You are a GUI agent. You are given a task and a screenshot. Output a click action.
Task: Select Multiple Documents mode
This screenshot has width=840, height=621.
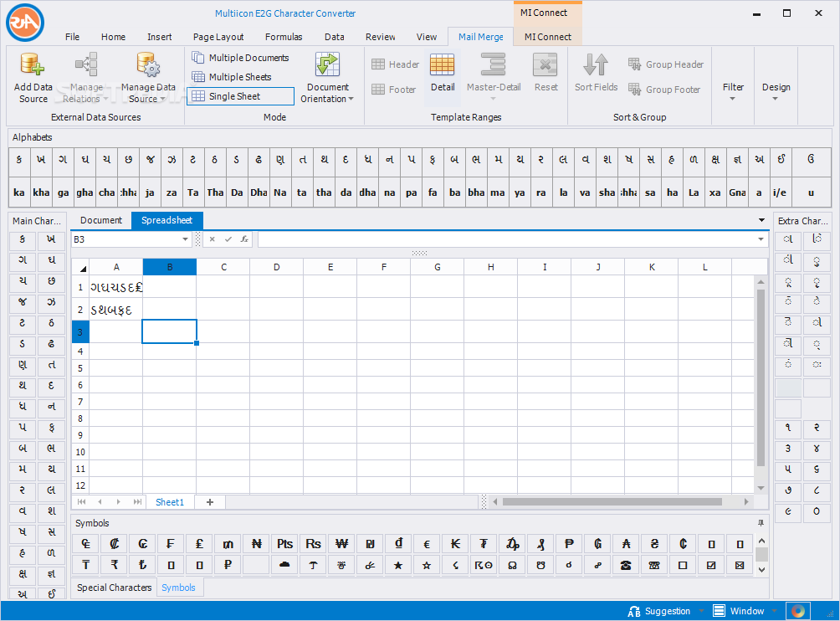[x=240, y=58]
